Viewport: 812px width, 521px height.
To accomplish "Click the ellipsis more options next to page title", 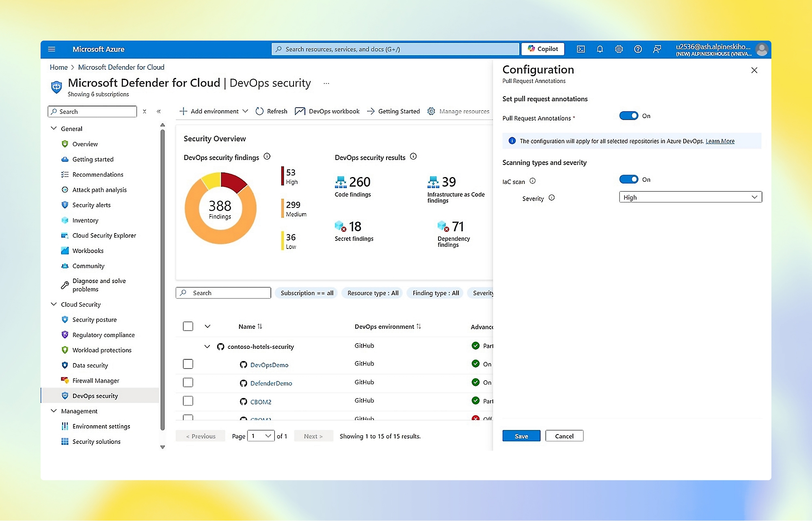I will click(x=326, y=83).
